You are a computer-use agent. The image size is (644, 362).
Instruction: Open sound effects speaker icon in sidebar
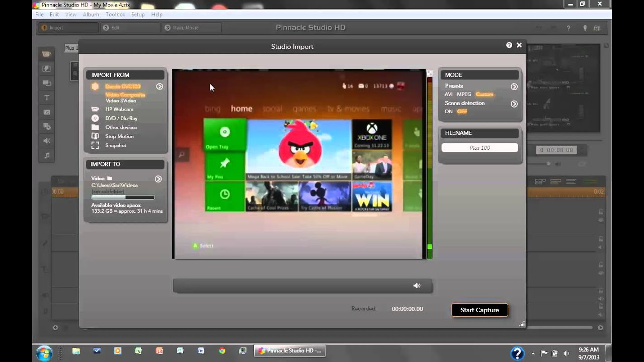click(x=47, y=141)
